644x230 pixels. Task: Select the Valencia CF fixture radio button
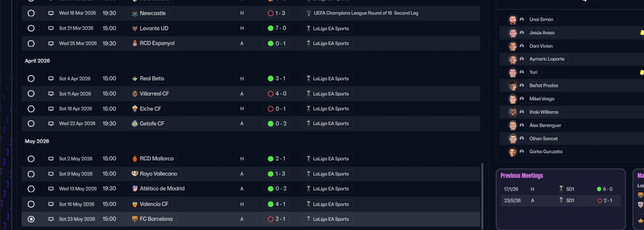click(x=31, y=204)
